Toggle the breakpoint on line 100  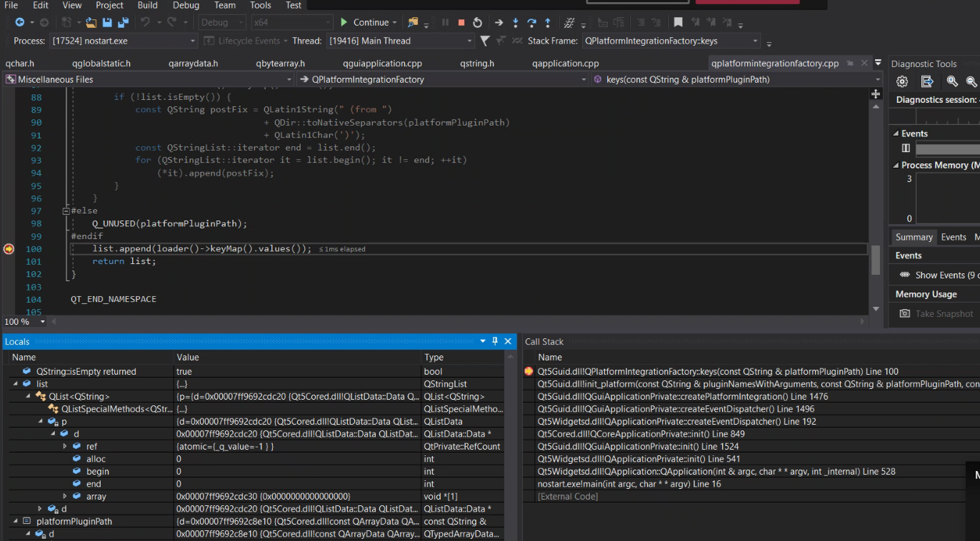click(x=9, y=249)
